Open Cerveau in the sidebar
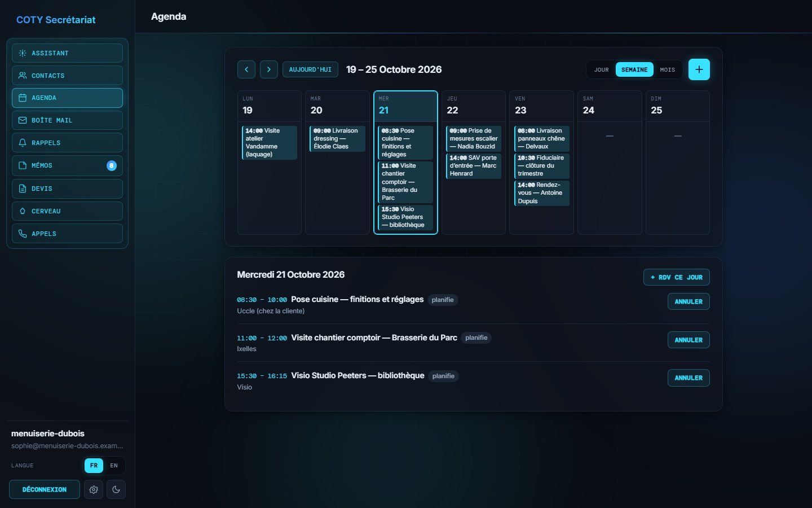 (x=67, y=211)
